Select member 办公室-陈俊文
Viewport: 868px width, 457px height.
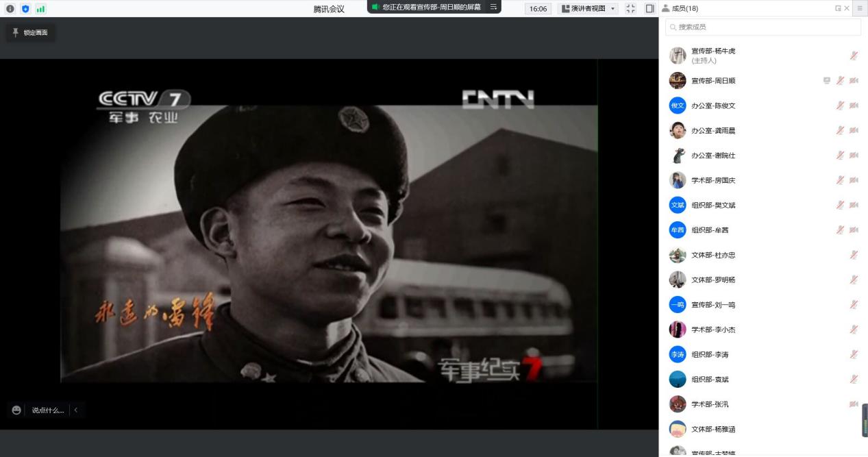coord(763,106)
